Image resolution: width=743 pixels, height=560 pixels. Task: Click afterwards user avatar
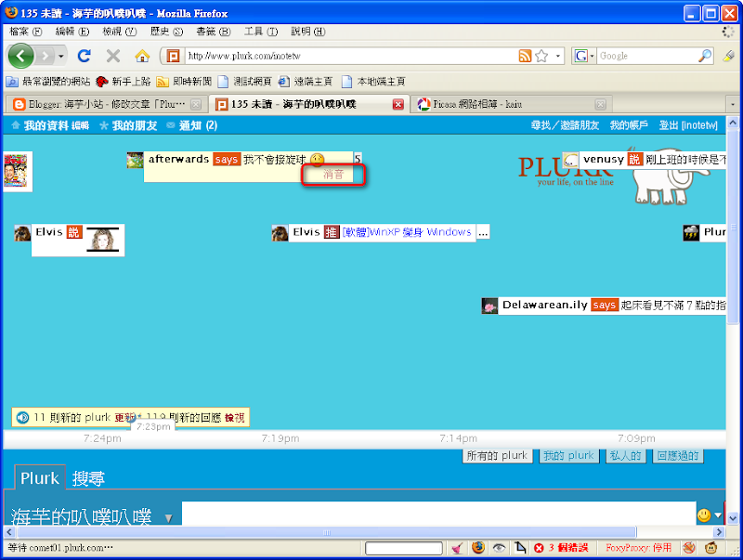click(x=135, y=160)
